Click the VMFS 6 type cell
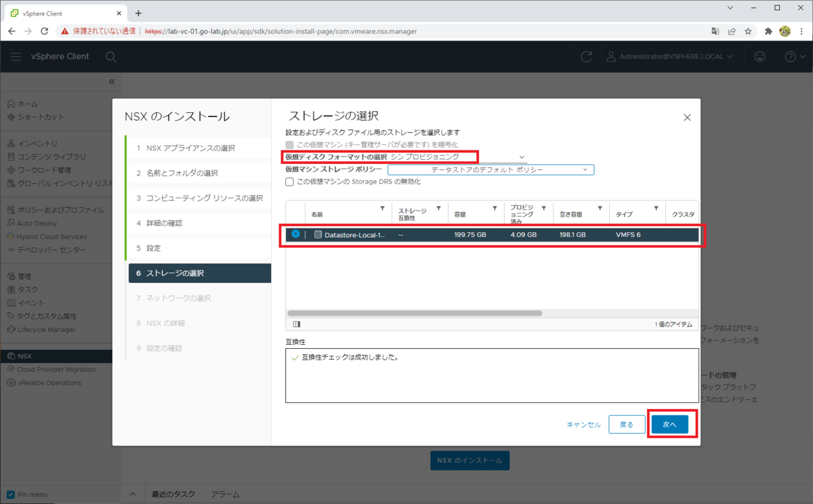Viewport: 813px width, 504px height. (628, 235)
